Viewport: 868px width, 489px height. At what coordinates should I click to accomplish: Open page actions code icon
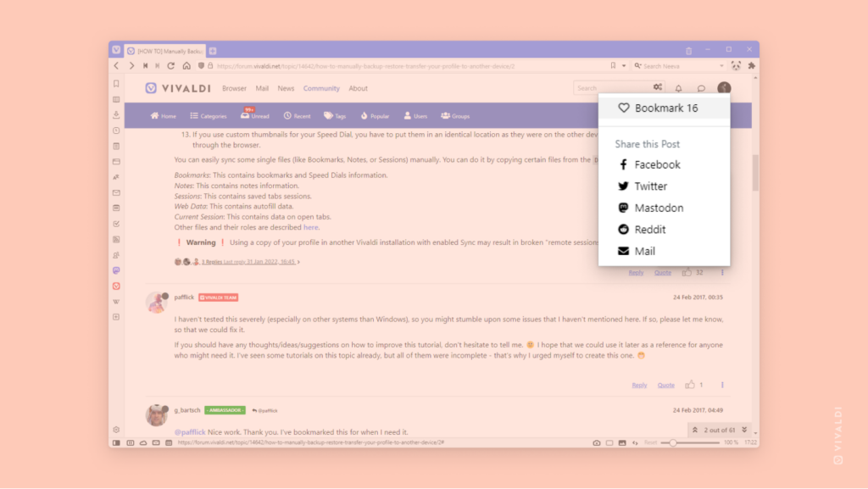click(635, 442)
